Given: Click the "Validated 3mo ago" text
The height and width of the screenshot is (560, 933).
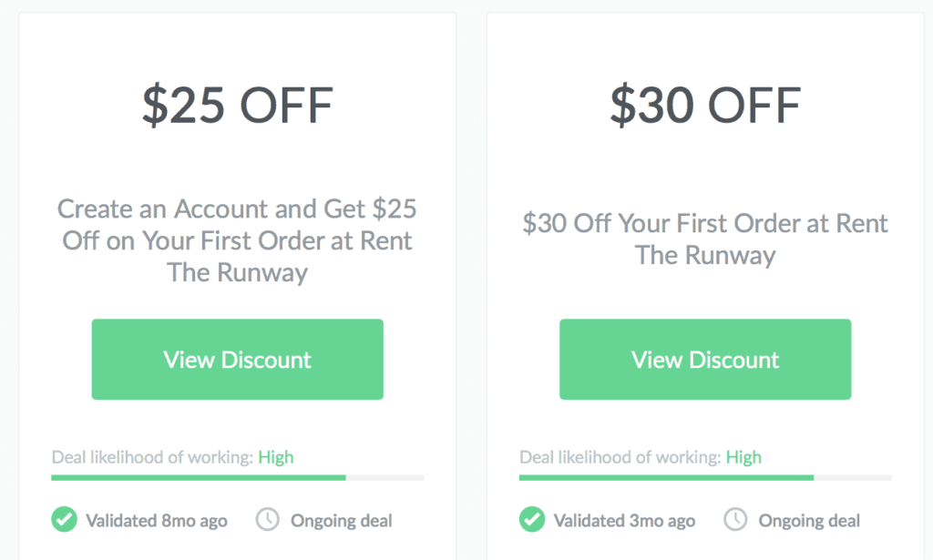Looking at the screenshot, I should 624,521.
